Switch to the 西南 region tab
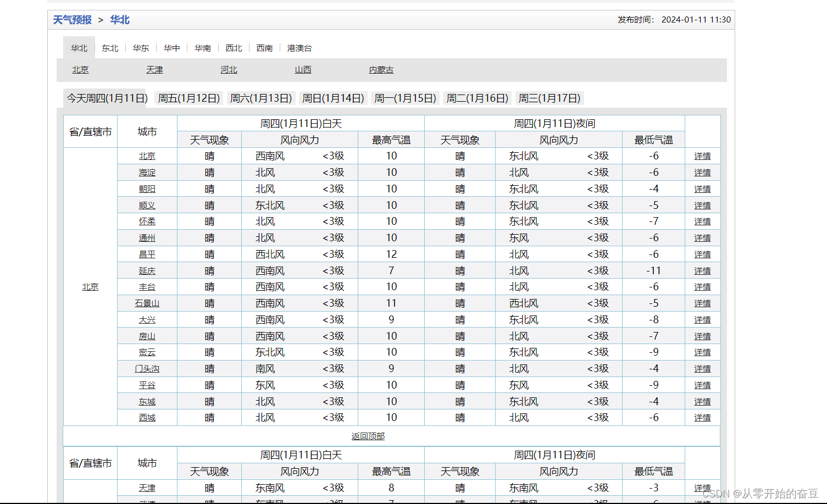827x504 pixels. click(x=264, y=48)
